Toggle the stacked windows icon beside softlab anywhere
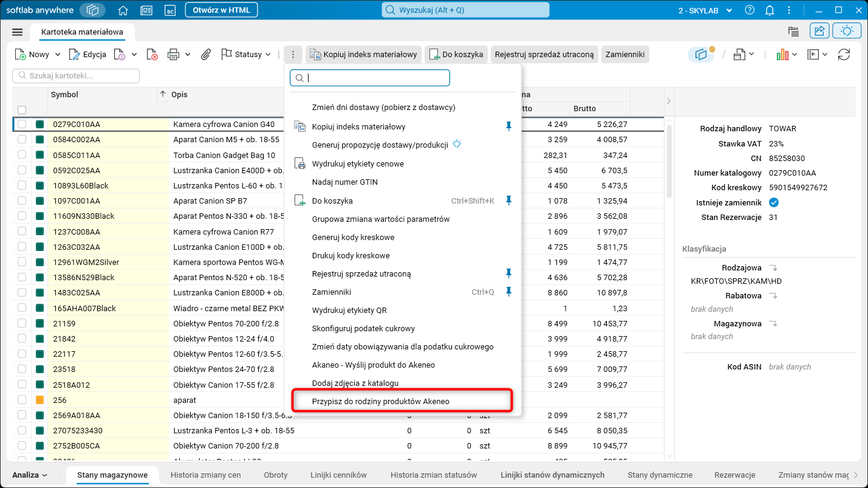This screenshot has height=488, width=868. click(x=92, y=10)
